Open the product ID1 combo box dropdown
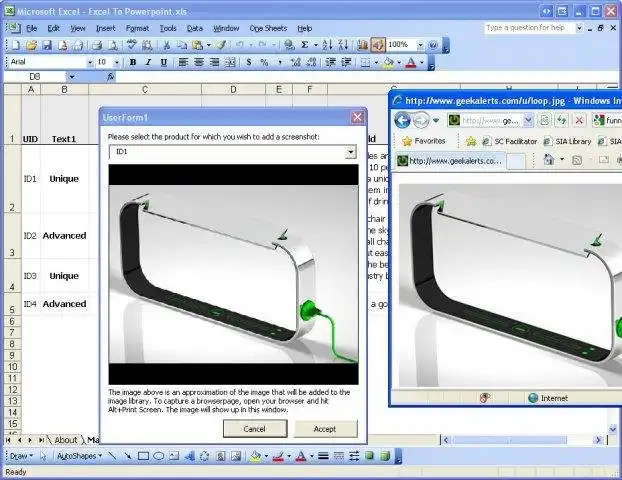 click(x=350, y=152)
